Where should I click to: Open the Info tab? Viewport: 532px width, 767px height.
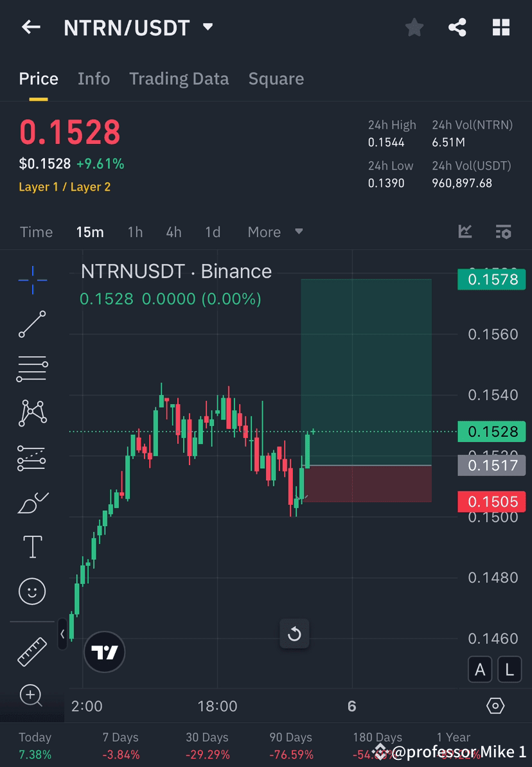tap(94, 78)
